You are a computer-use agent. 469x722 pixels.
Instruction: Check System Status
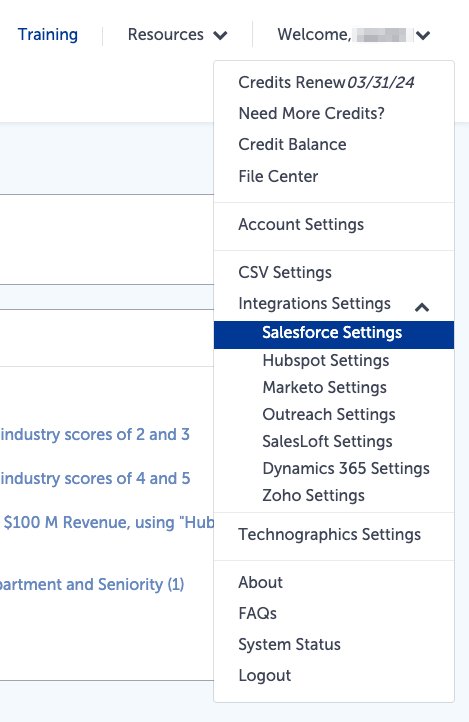click(x=290, y=645)
